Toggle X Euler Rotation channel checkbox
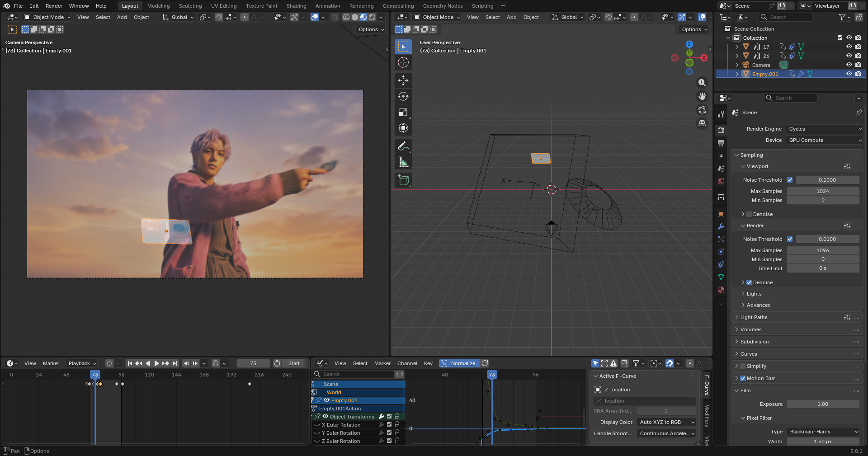 (389, 425)
